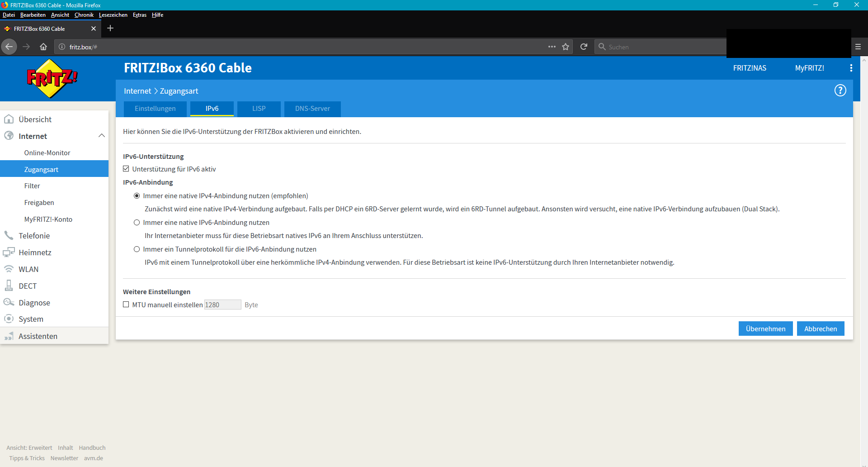Disable the Unterstützung für IPv6 aktiv checkbox
The height and width of the screenshot is (467, 868).
click(126, 169)
